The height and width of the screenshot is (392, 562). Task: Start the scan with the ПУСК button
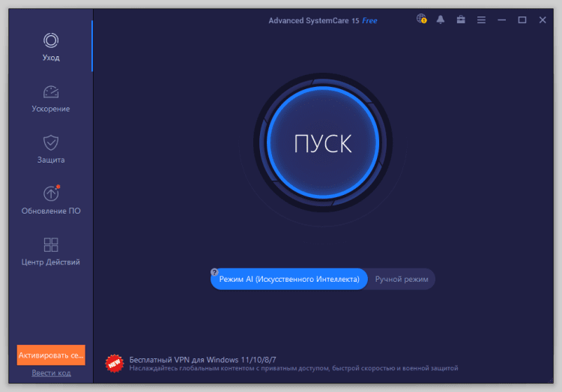pos(322,142)
